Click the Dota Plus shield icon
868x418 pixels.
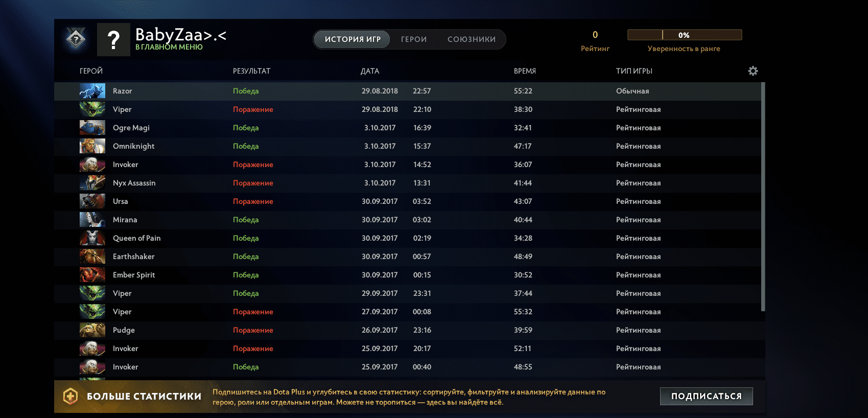[71, 396]
